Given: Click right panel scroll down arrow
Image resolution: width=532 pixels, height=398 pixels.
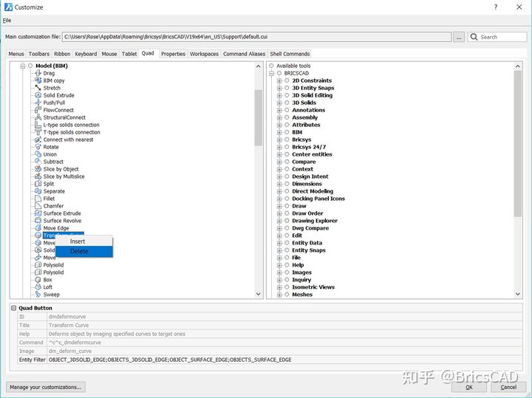Looking at the screenshot, I should pos(518,295).
